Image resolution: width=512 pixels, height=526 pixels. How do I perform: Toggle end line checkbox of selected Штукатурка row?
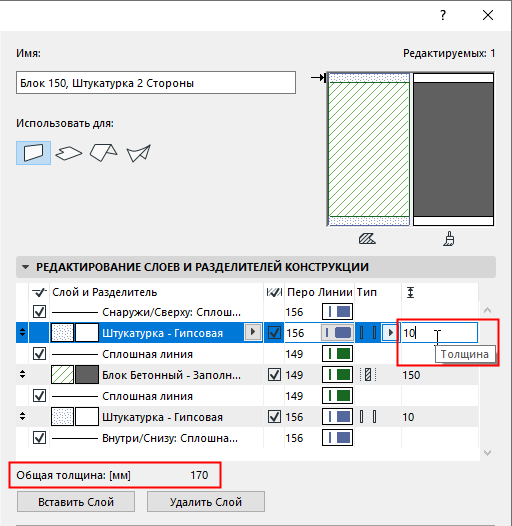(x=274, y=333)
